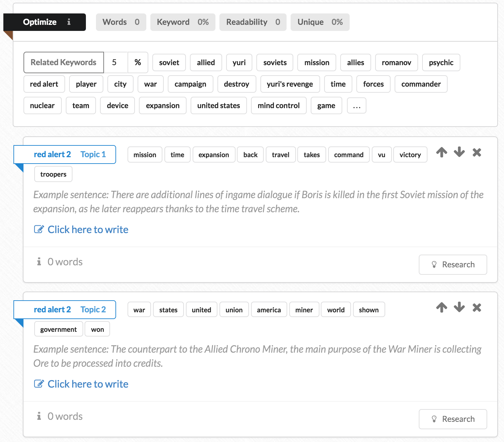Screen dimensions: 504x442
Task: Select the 'mind control' related keyword
Action: pyautogui.click(x=279, y=105)
